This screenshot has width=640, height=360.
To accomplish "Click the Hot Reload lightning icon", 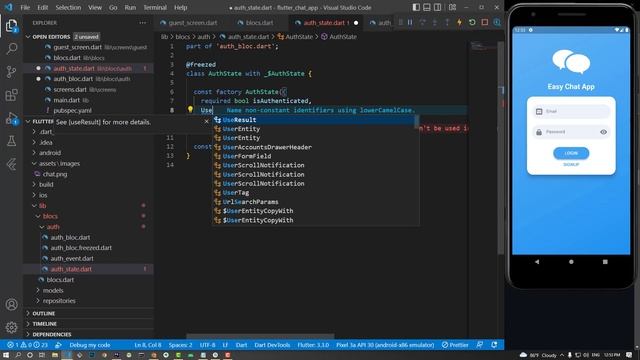I will click(459, 22).
